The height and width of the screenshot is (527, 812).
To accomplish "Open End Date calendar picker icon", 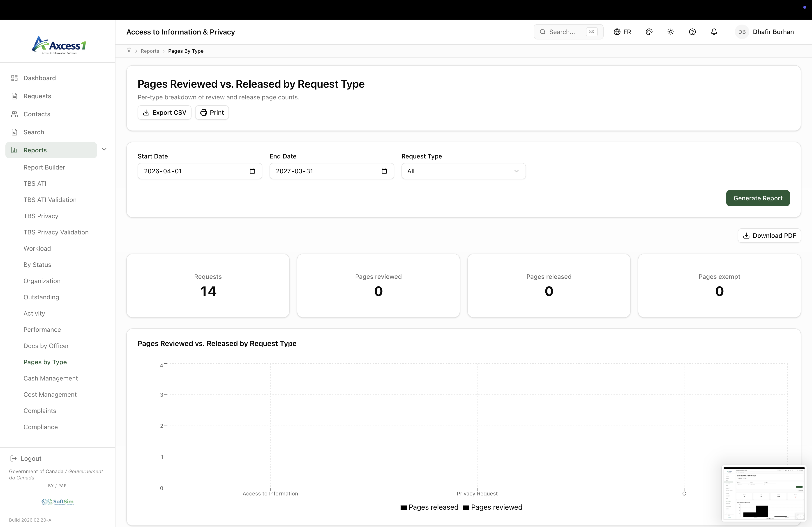I will pyautogui.click(x=384, y=171).
